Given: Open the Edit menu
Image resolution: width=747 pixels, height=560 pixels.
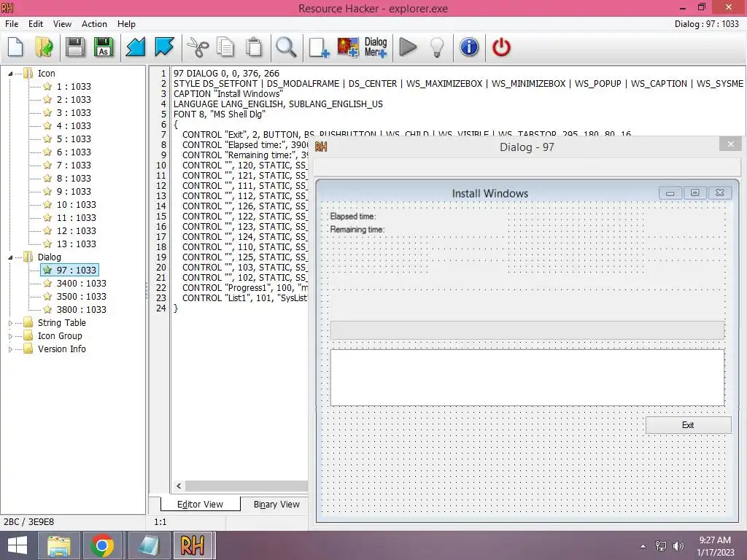Looking at the screenshot, I should coord(36,24).
